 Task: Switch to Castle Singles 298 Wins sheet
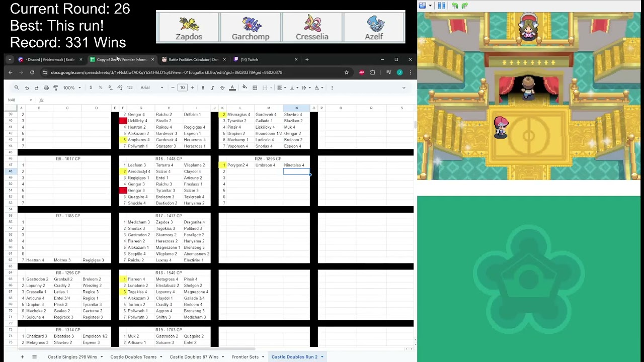[x=73, y=357]
